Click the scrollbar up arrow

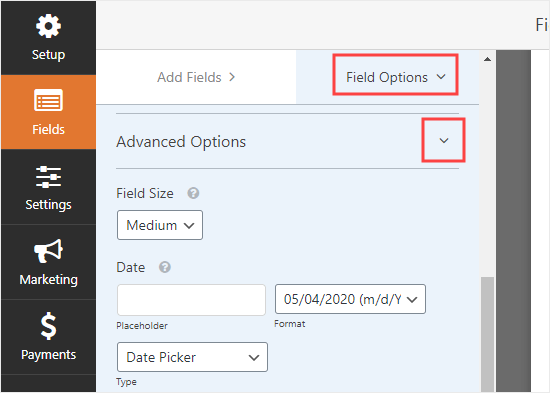[487, 59]
